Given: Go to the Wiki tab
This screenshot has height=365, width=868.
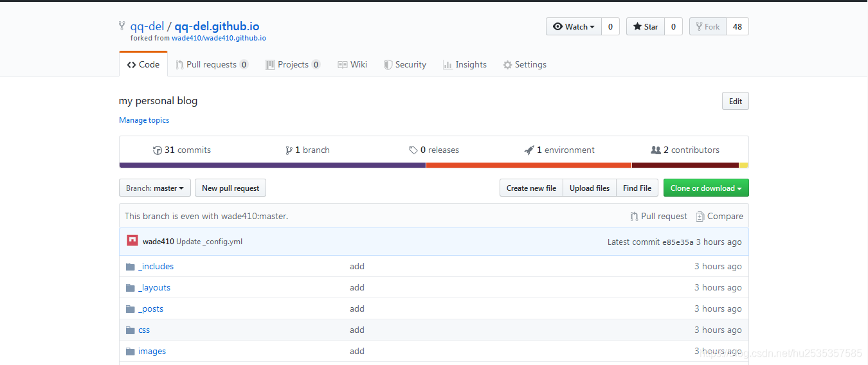Looking at the screenshot, I should [x=352, y=64].
